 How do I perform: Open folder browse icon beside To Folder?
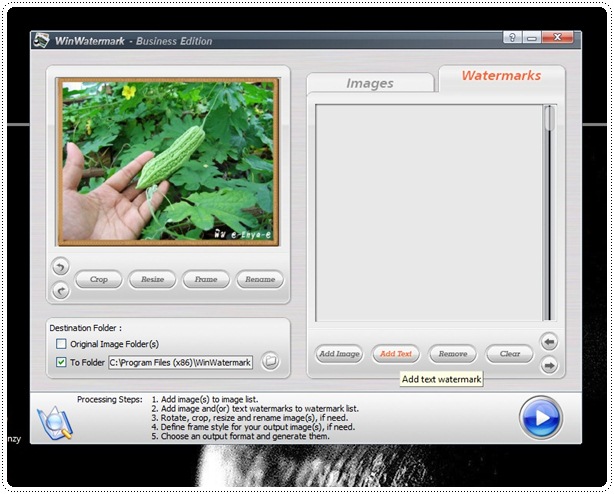(270, 361)
